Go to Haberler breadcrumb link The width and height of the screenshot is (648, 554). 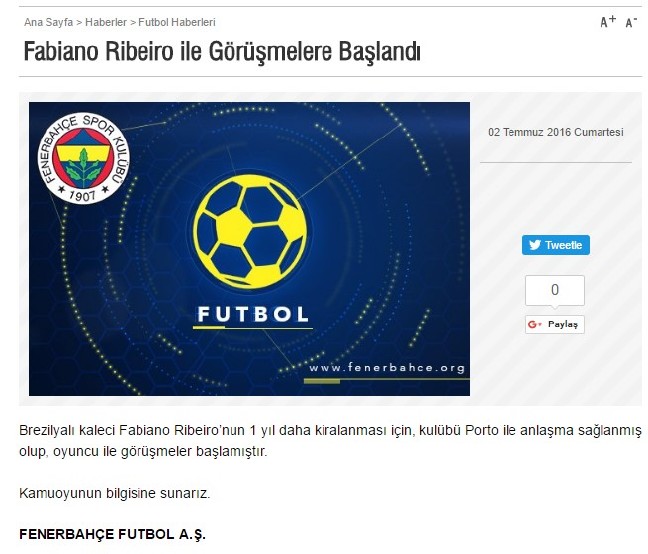pos(106,22)
